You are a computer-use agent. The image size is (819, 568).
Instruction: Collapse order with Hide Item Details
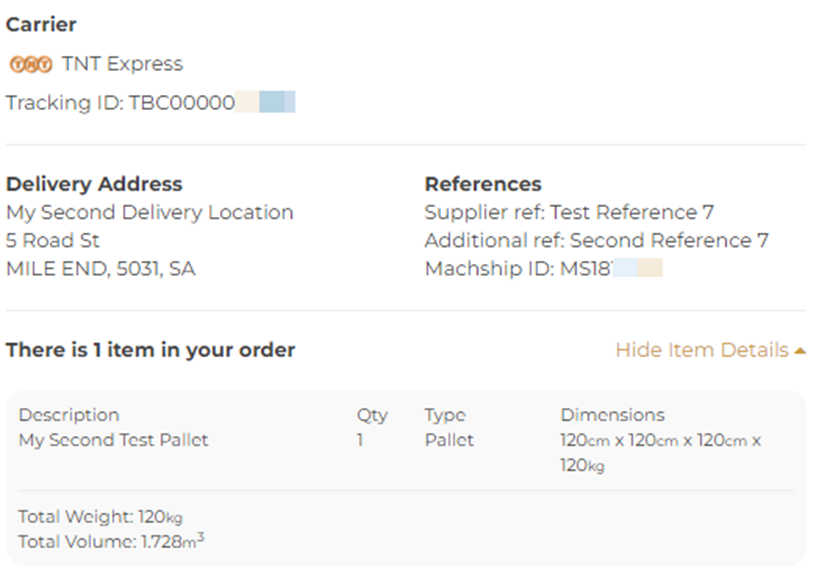point(702,350)
